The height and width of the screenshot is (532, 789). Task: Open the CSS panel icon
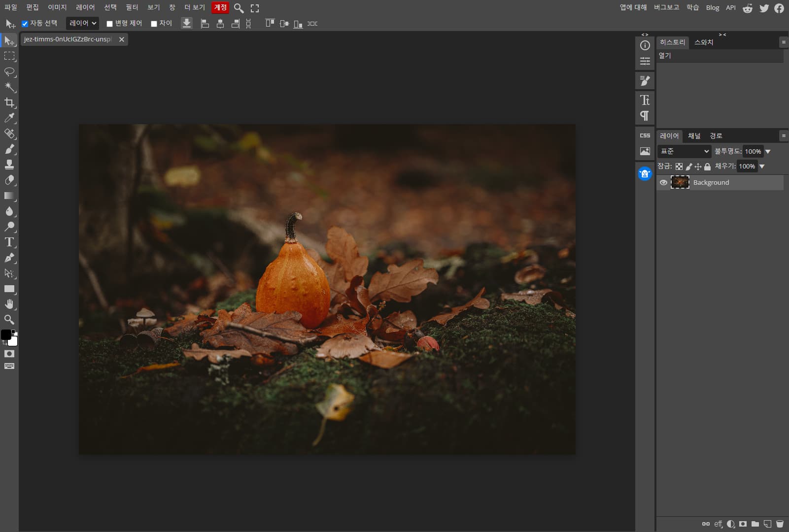(645, 135)
